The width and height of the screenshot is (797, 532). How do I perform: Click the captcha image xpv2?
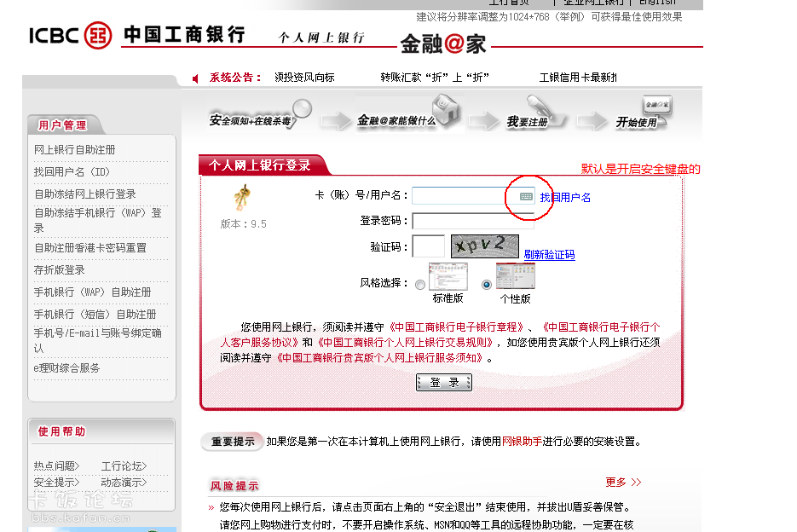point(485,246)
